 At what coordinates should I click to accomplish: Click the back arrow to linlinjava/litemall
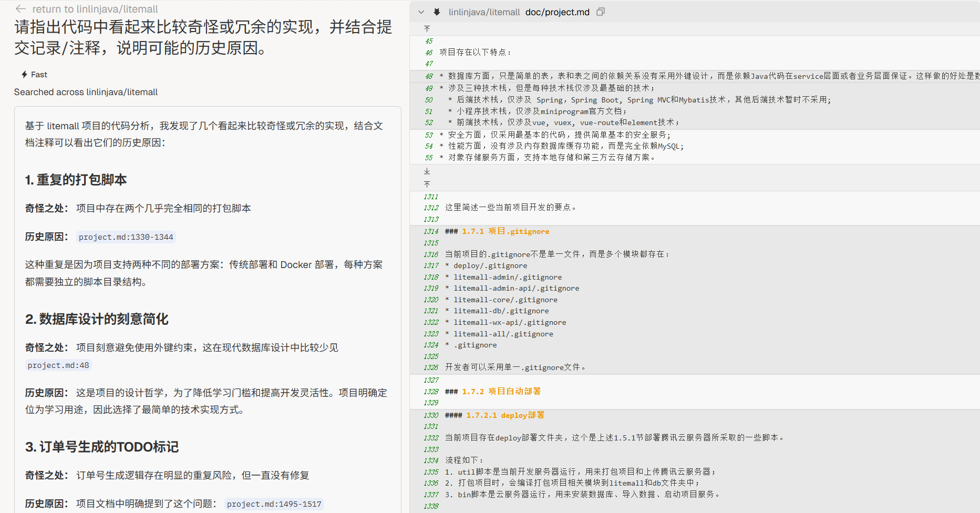tap(20, 9)
